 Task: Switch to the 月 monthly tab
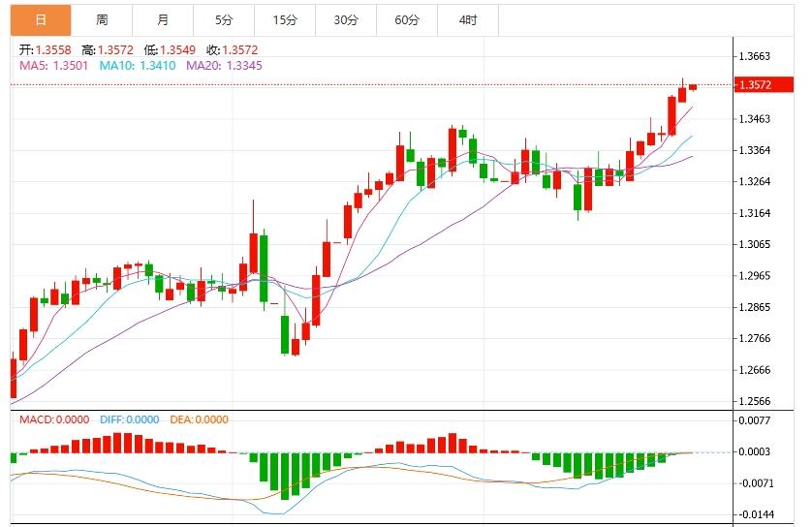pos(162,19)
